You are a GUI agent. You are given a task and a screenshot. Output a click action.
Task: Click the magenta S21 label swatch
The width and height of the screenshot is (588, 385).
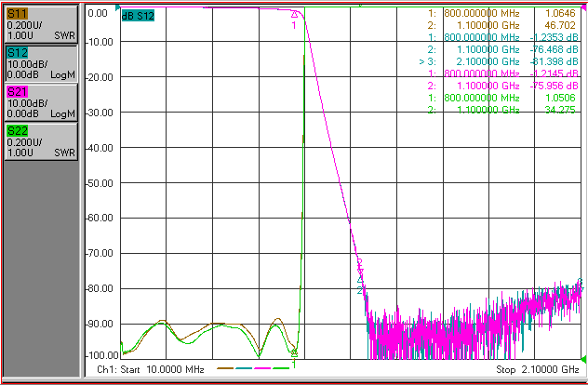[x=18, y=92]
